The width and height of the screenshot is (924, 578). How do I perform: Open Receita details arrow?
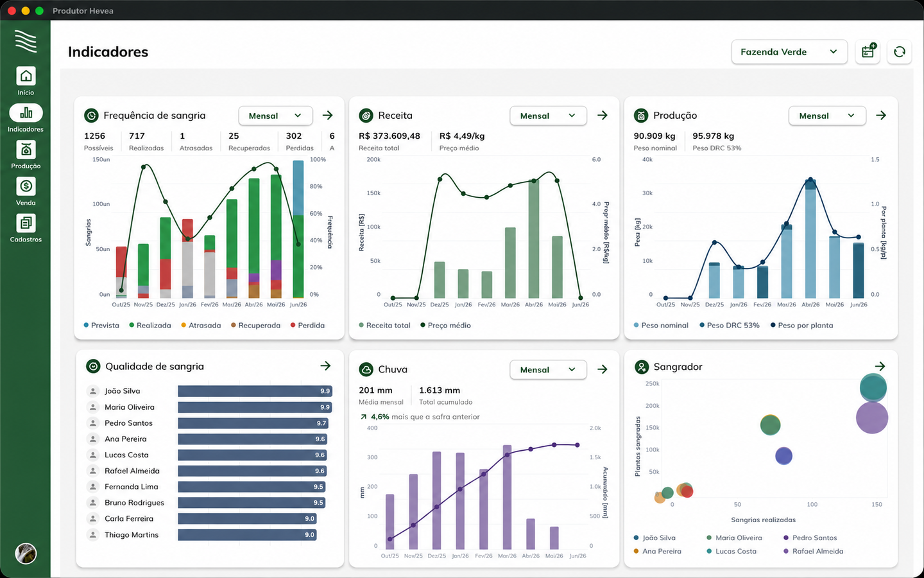603,116
